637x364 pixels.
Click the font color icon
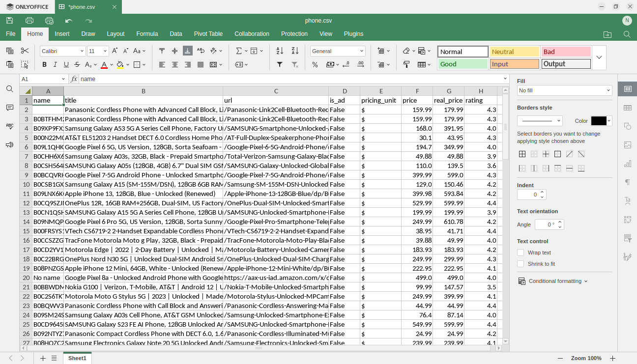104,64
